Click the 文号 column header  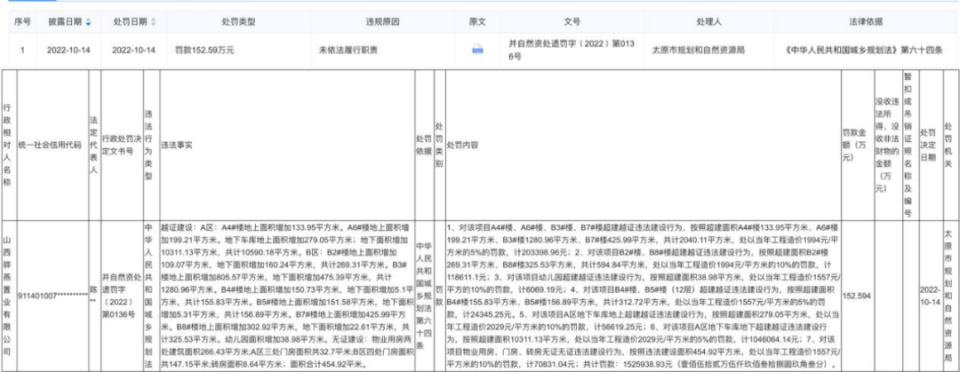pyautogui.click(x=572, y=22)
